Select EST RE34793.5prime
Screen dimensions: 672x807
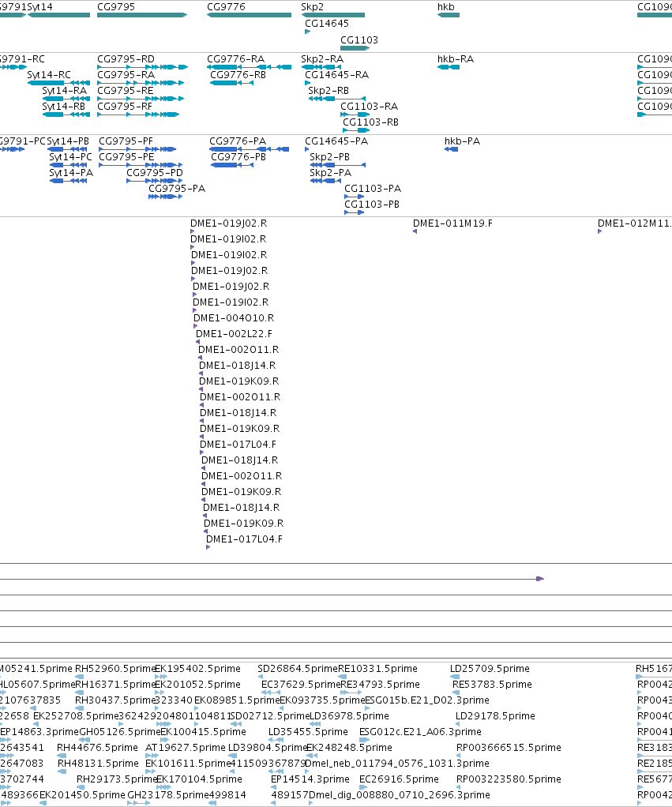click(351, 693)
